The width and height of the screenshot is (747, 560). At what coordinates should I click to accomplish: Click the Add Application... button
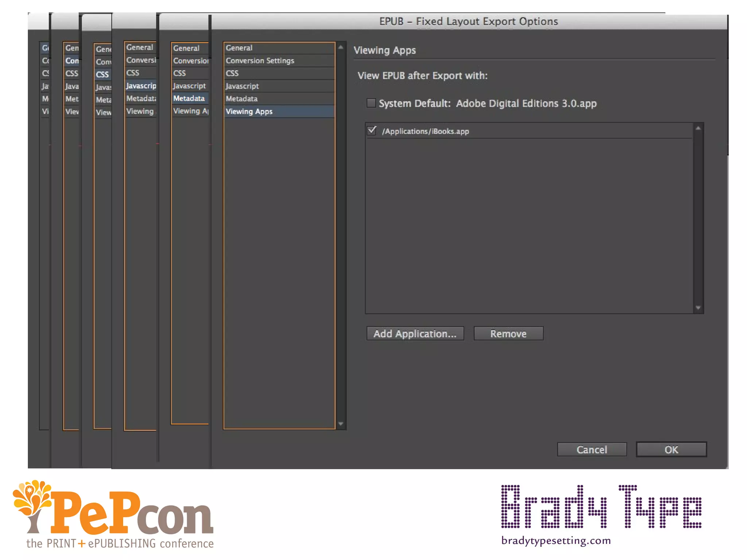point(415,334)
